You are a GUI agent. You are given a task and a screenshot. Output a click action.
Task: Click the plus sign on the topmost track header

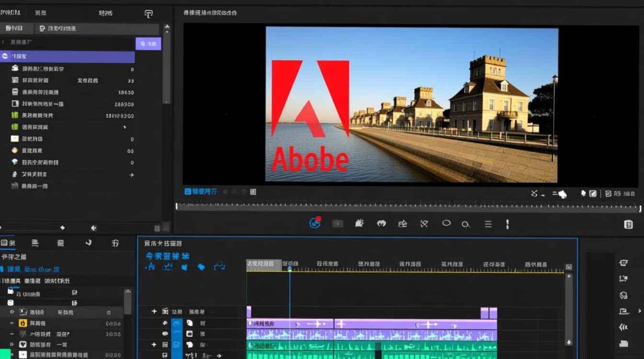click(154, 311)
